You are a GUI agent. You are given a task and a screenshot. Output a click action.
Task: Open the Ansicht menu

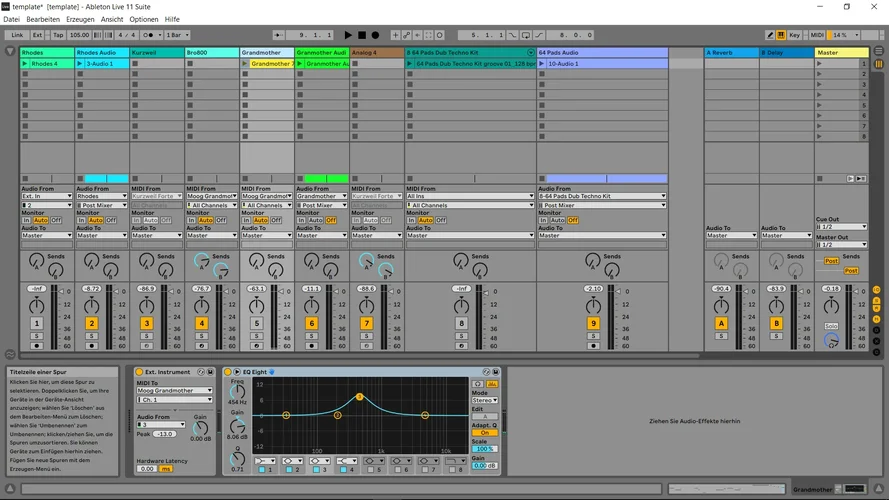(x=112, y=19)
